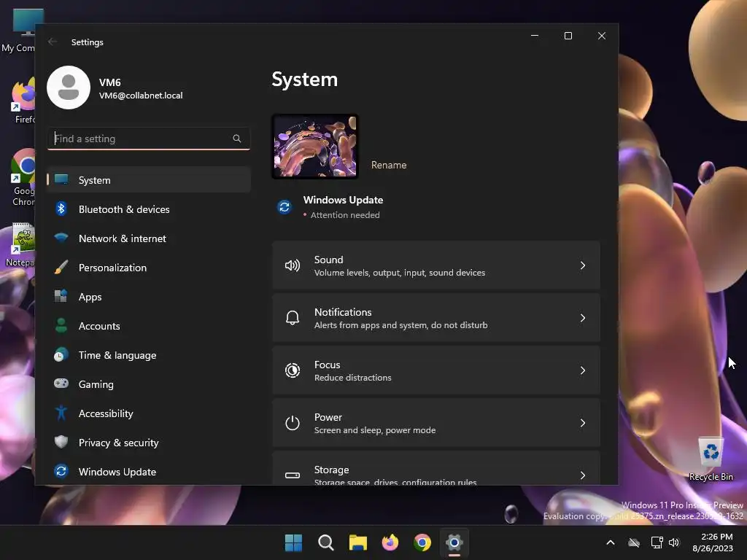Open Network & internet settings
The width and height of the screenshot is (747, 560).
(x=149, y=238)
